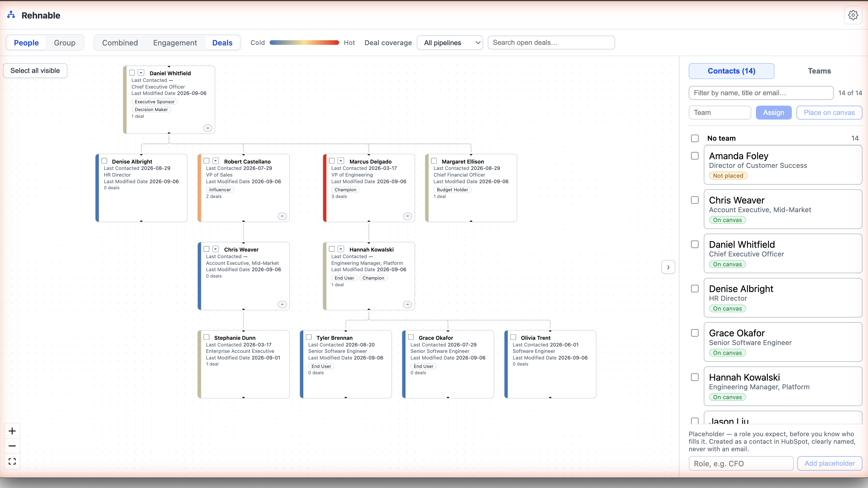Click the Rehnable logo icon
The width and height of the screenshot is (868, 488).
tap(11, 15)
